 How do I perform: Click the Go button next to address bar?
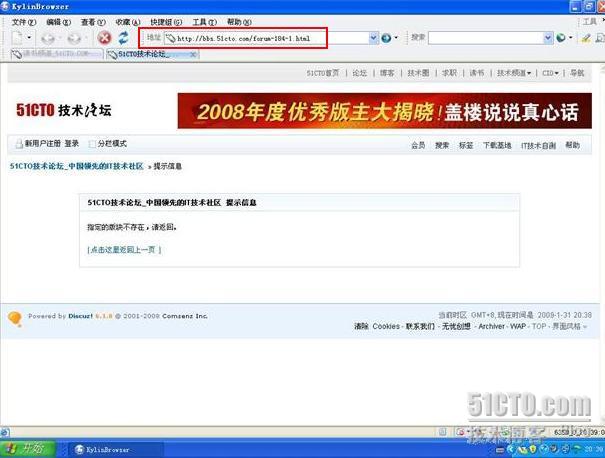pyautogui.click(x=386, y=38)
